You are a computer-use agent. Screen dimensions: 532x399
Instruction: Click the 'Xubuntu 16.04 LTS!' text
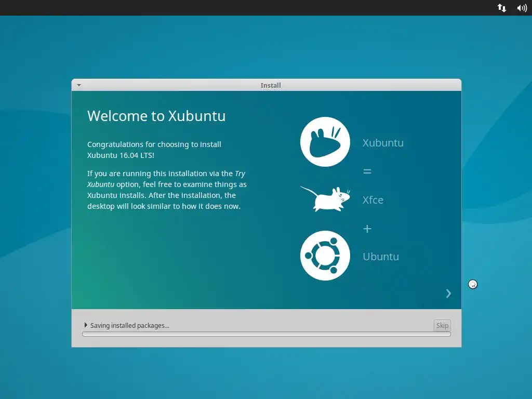[x=121, y=155]
